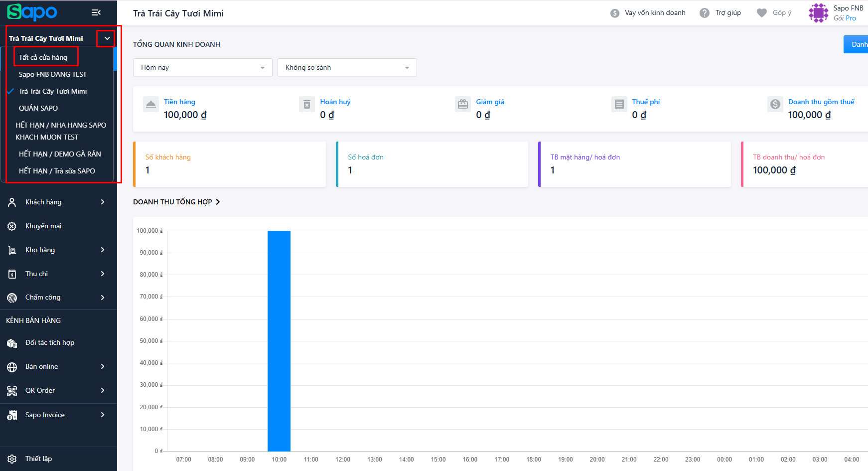Click the Trợ giúp question mark icon
Image resolution: width=868 pixels, height=471 pixels.
(704, 13)
